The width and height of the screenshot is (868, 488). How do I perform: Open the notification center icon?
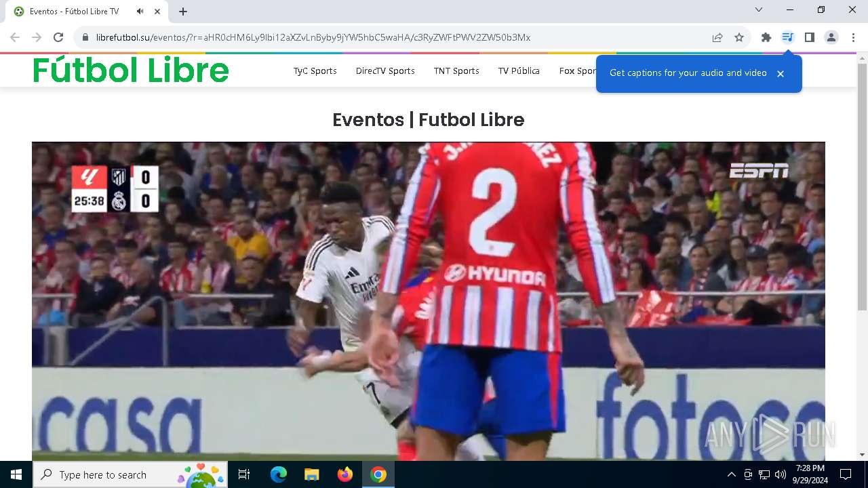point(846,474)
